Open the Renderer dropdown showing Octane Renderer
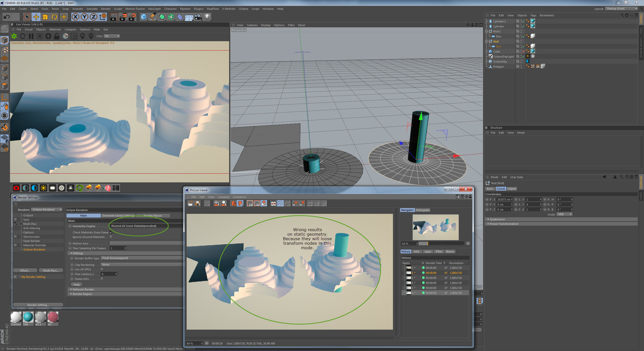 click(x=47, y=210)
